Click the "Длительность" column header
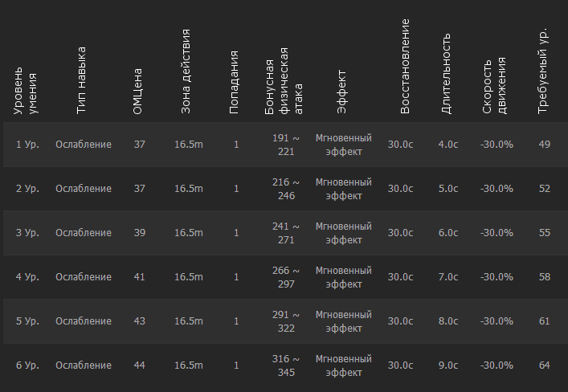Viewport: 568px width, 392px height. point(447,72)
